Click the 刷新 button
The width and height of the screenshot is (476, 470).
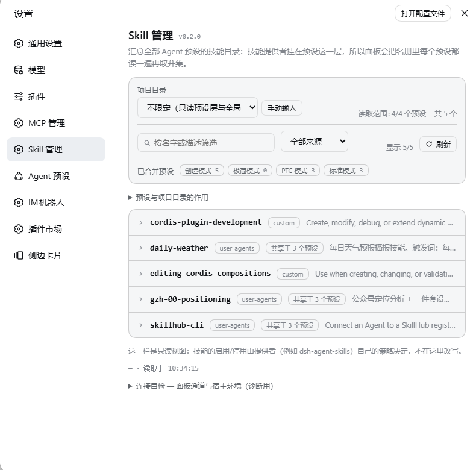tap(438, 144)
